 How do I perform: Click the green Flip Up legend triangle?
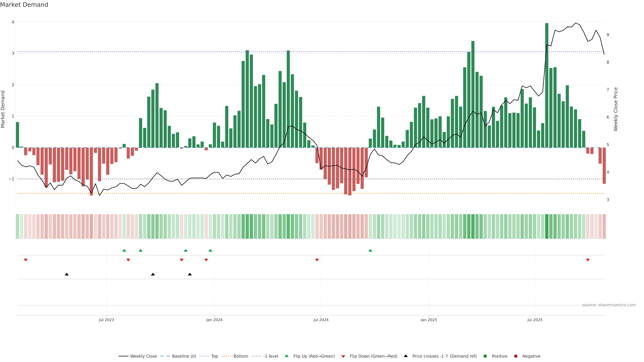(x=286, y=356)
